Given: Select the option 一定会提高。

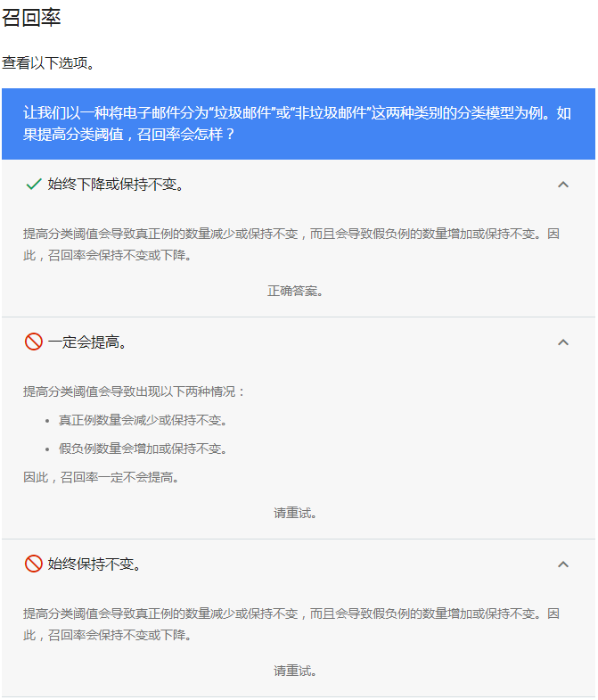Looking at the screenshot, I should [x=87, y=342].
